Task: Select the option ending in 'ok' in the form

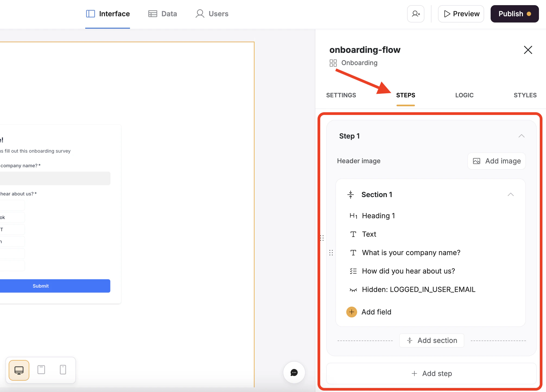Action: (12, 217)
